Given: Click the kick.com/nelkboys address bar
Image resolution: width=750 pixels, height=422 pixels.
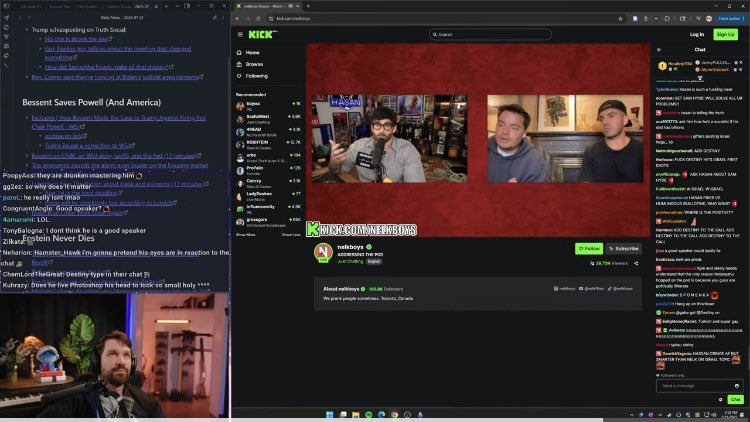Looking at the screenshot, I should pyautogui.click(x=445, y=19).
